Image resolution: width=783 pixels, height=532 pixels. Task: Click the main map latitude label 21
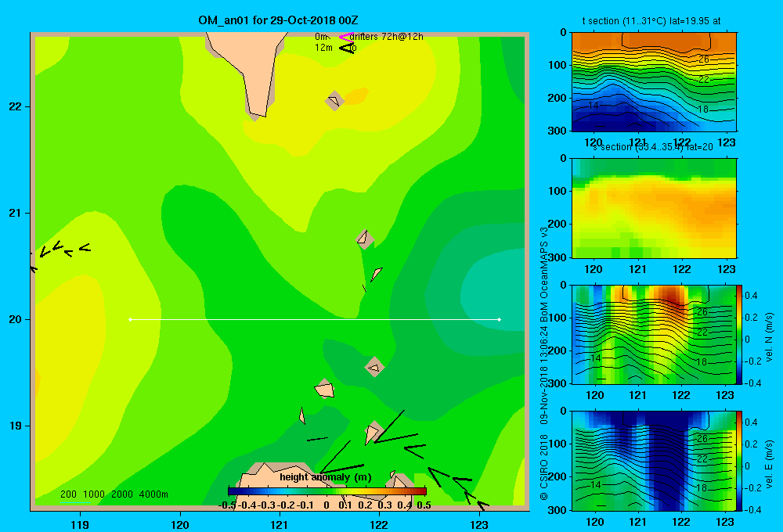tap(16, 213)
